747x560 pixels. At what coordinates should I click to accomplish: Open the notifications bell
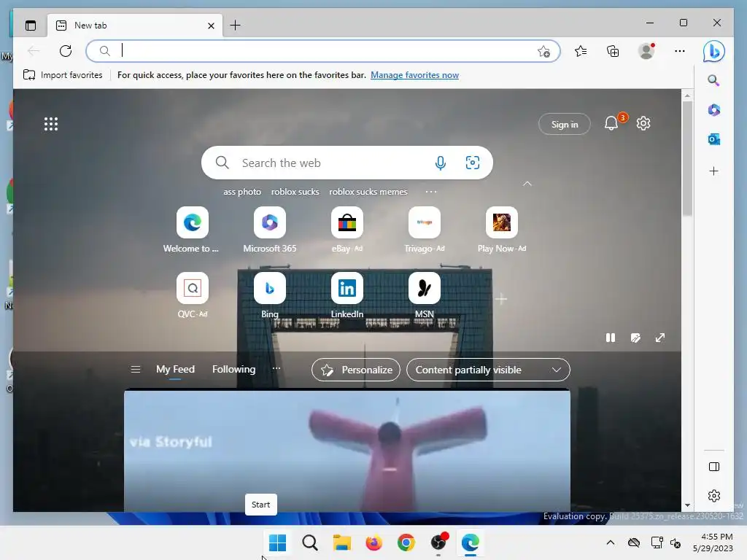point(611,124)
